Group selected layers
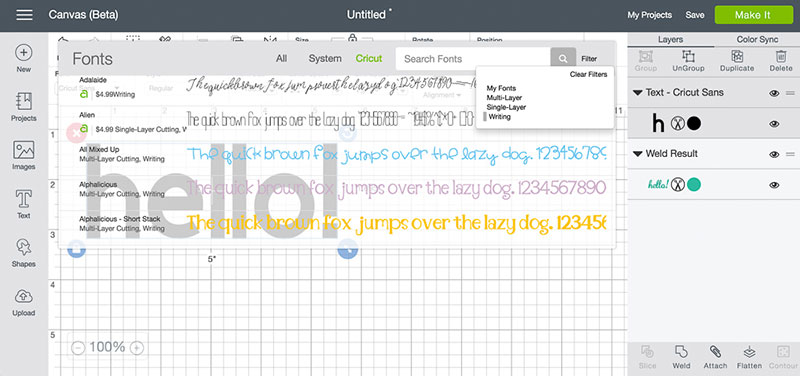Screen dimensions: 800x376 [x=645, y=61]
